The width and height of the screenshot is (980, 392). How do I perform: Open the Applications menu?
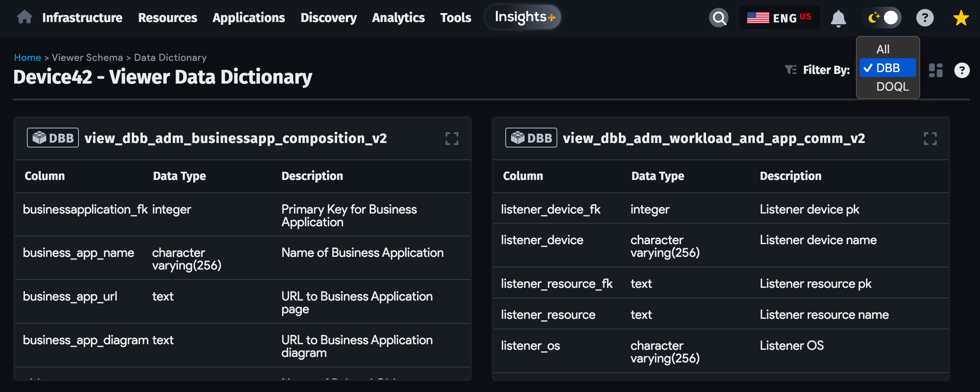249,18
